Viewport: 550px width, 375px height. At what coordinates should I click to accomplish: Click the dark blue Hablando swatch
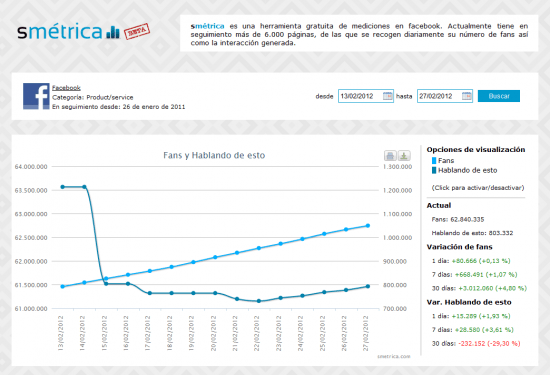pyautogui.click(x=434, y=170)
